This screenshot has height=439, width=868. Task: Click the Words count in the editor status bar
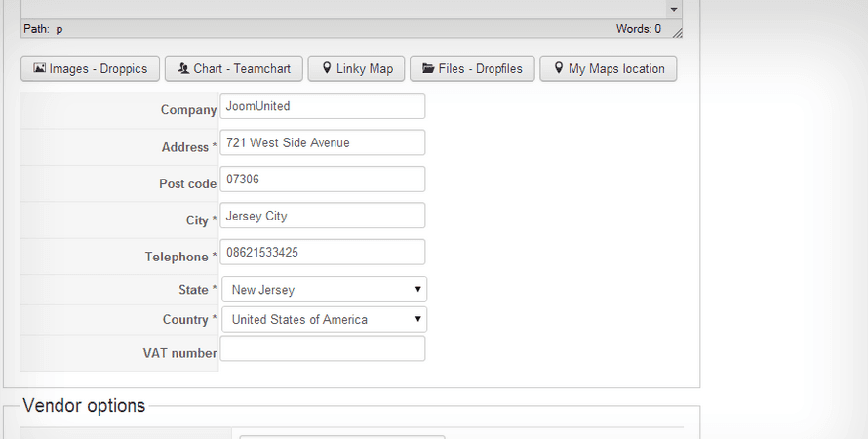tap(638, 29)
